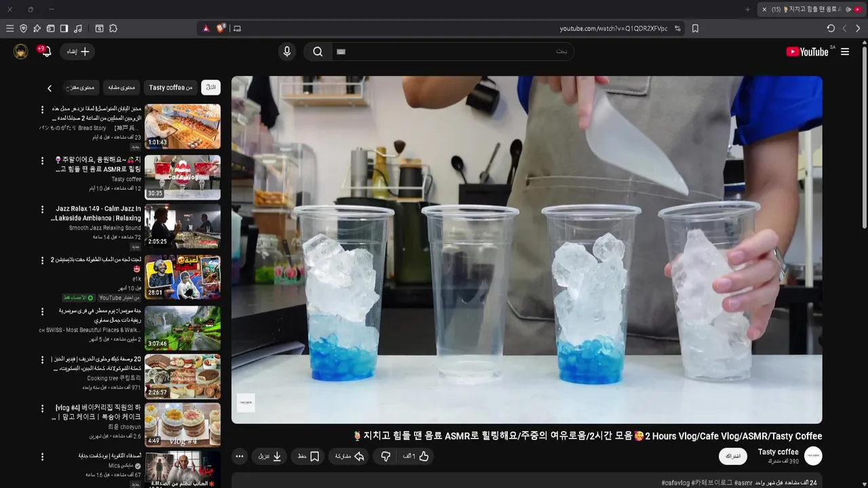This screenshot has width=868, height=488.
Task: Click the main video player area
Action: click(x=527, y=249)
